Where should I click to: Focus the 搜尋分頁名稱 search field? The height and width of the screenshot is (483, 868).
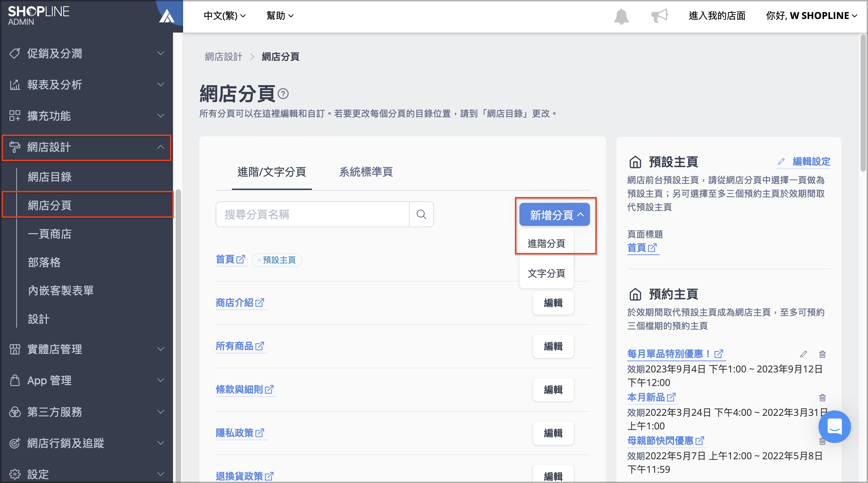coord(313,214)
